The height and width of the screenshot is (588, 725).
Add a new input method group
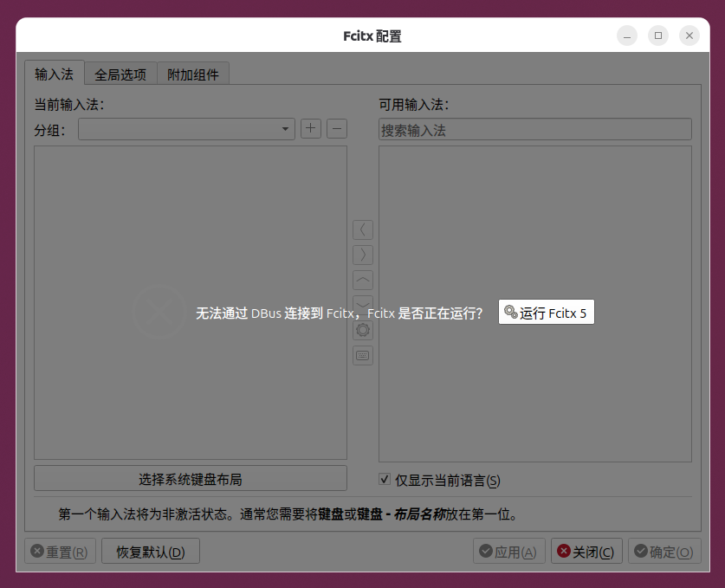coord(311,128)
